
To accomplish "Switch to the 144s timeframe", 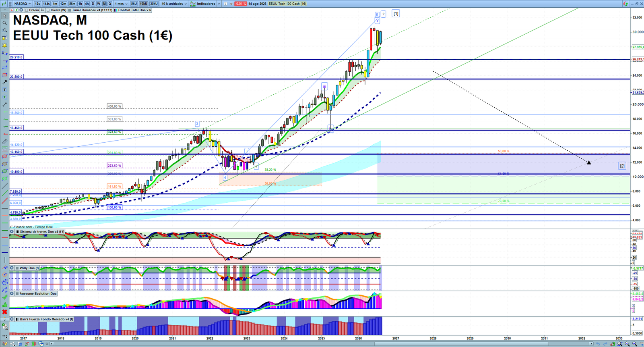I will click(46, 4).
